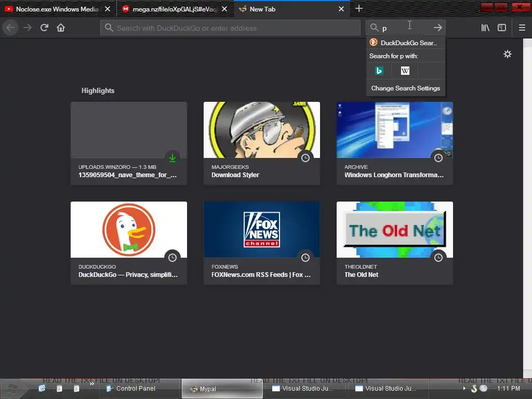Image resolution: width=532 pixels, height=399 pixels.
Task: Close the Noclose.exe Windows Media tab
Action: click(x=107, y=9)
